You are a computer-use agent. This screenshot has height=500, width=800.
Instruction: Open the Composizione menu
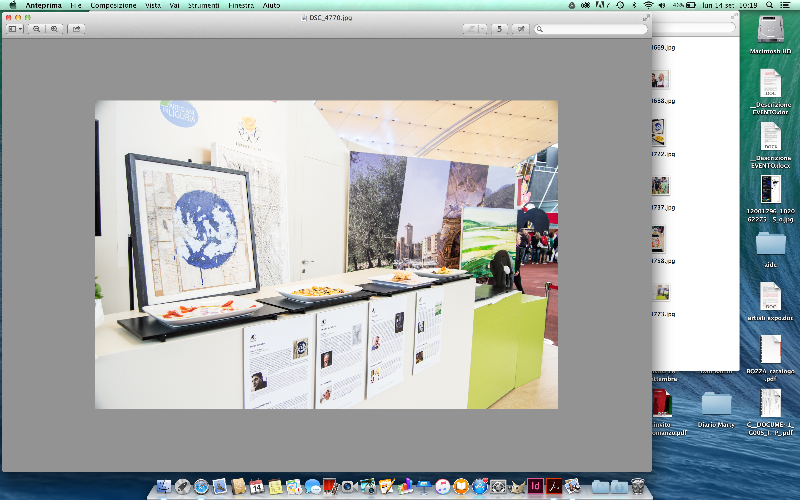[x=113, y=5]
